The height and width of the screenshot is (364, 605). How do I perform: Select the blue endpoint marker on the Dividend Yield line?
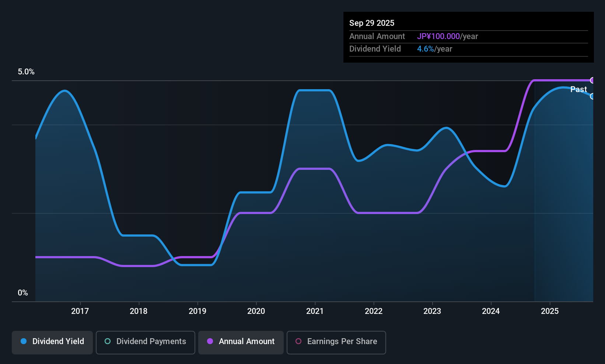coord(592,97)
